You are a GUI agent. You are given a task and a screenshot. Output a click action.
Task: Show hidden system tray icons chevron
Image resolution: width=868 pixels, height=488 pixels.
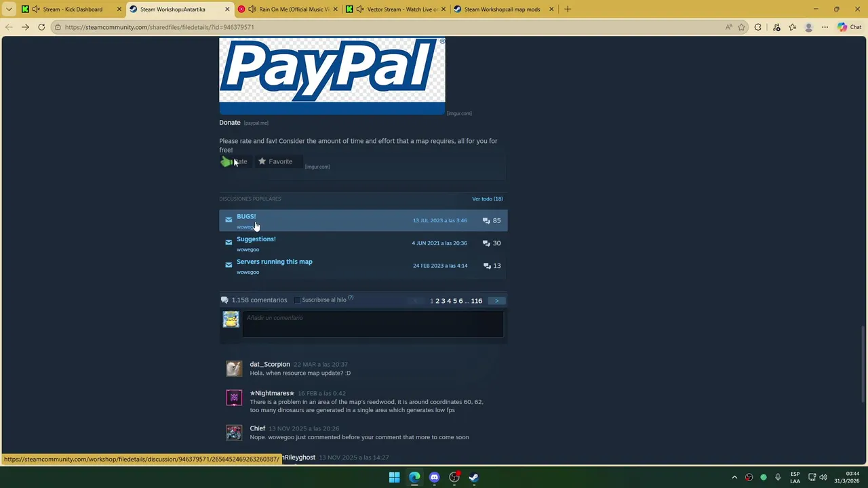click(x=734, y=477)
